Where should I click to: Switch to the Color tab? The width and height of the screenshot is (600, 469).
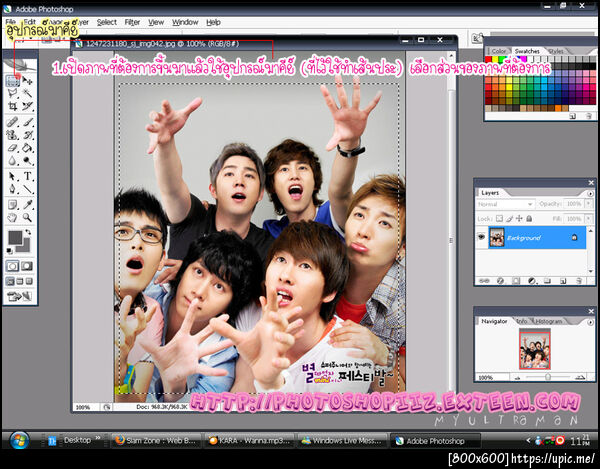[x=498, y=51]
